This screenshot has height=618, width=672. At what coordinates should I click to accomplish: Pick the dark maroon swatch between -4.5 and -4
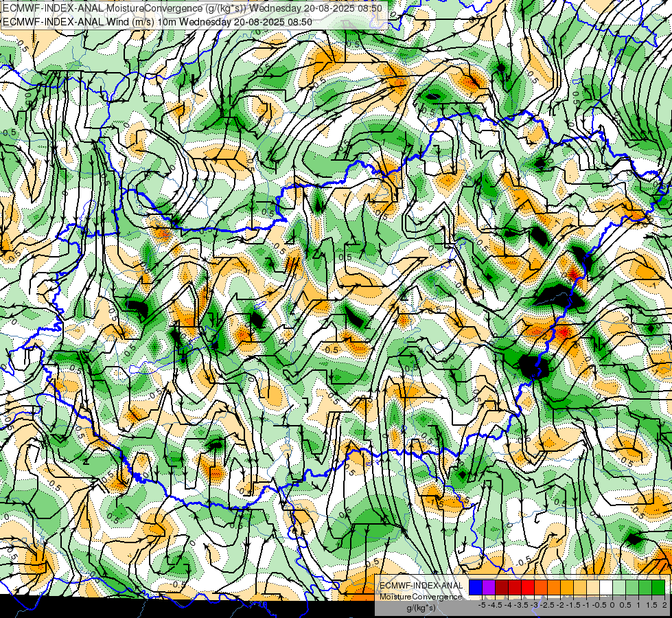[502, 588]
